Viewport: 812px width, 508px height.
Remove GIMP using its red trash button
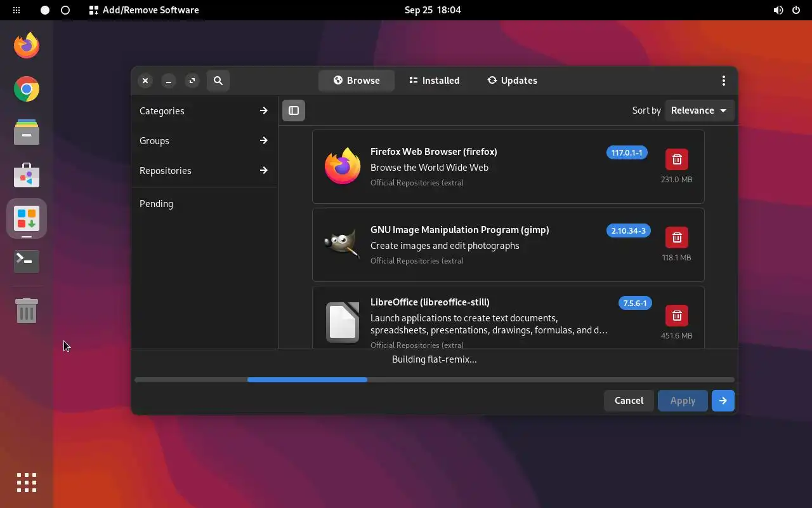coord(677,237)
